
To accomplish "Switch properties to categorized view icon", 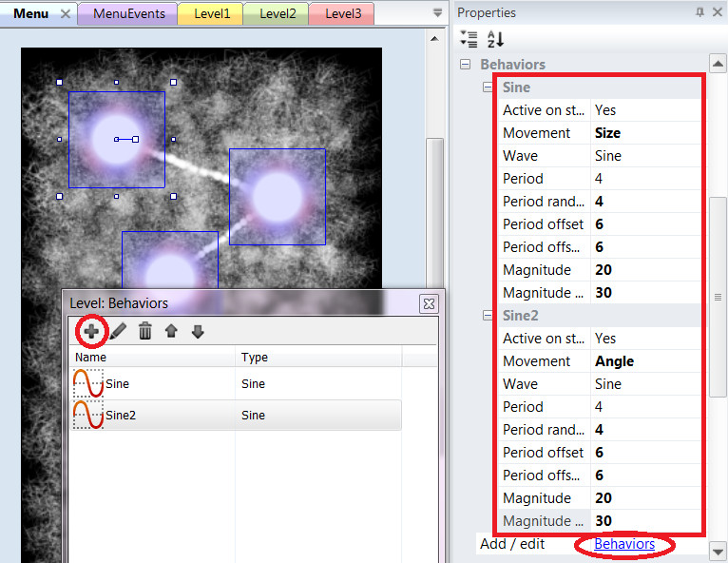I will (469, 39).
